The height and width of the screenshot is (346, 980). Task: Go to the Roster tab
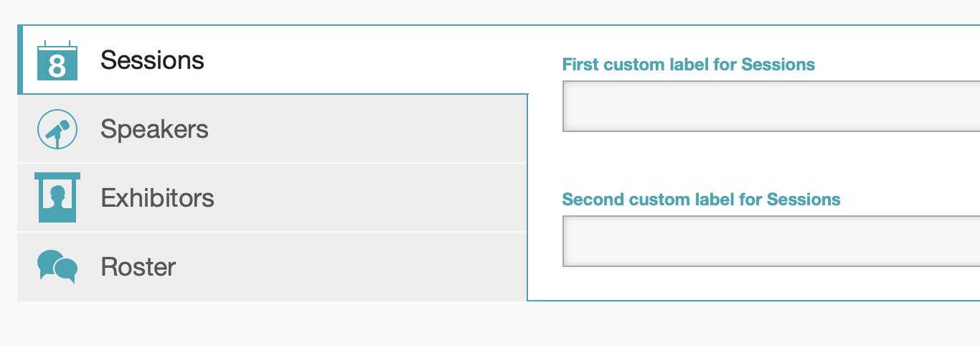point(138,267)
